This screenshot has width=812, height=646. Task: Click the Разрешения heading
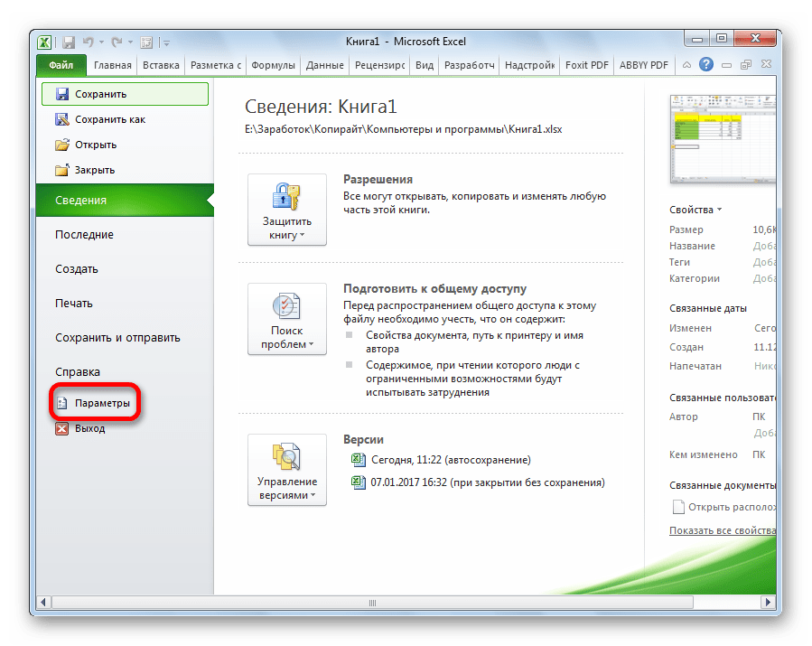(378, 179)
